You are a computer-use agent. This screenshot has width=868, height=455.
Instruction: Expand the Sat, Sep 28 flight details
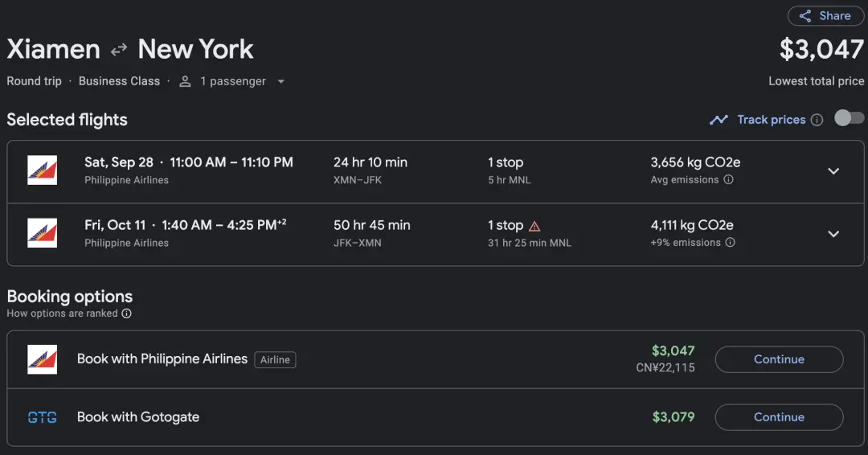(833, 171)
